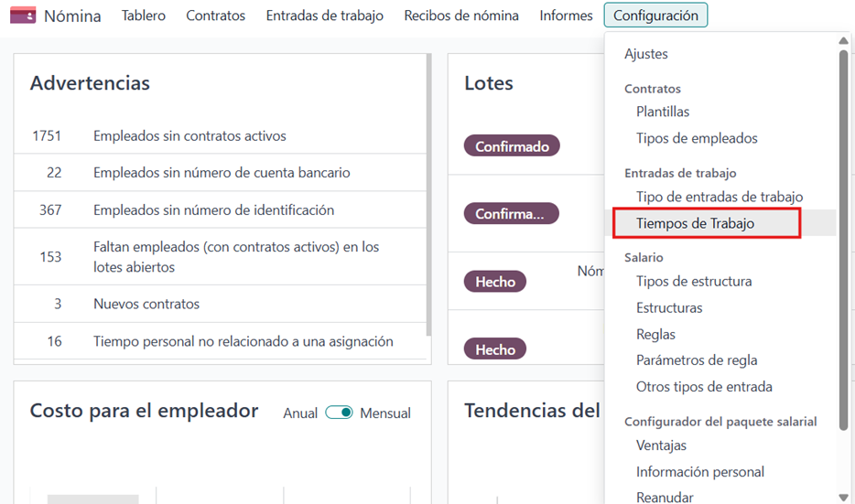The height and width of the screenshot is (504, 855).
Task: Click Empleados sin contratos activos warning
Action: click(x=189, y=135)
